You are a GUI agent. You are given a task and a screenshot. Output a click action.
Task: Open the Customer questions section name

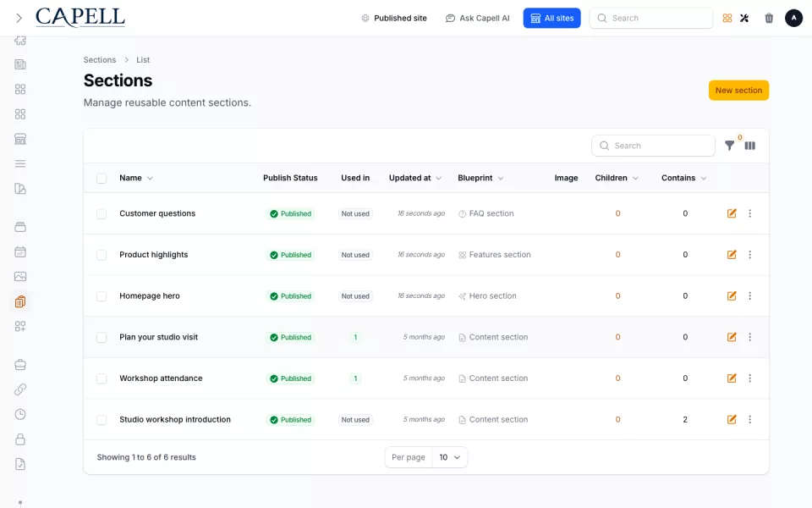point(157,213)
